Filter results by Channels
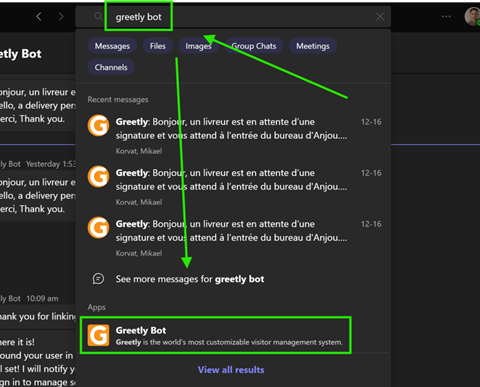 click(111, 67)
